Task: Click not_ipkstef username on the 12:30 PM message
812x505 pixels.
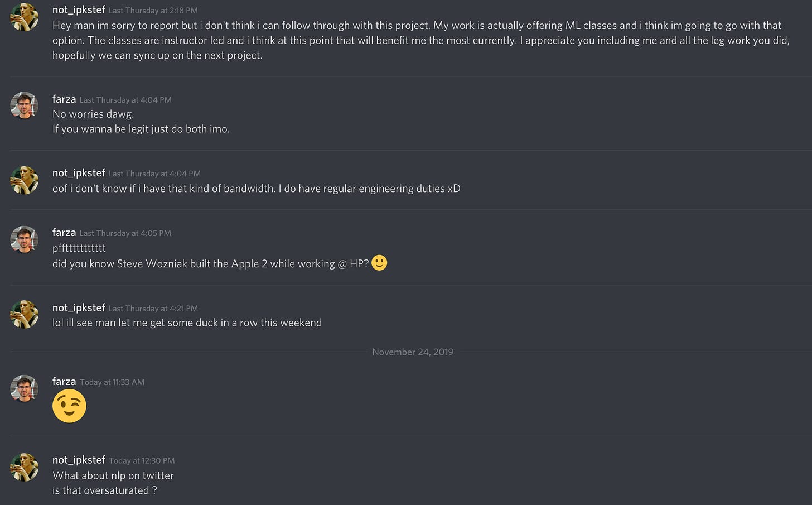Action: pos(79,460)
